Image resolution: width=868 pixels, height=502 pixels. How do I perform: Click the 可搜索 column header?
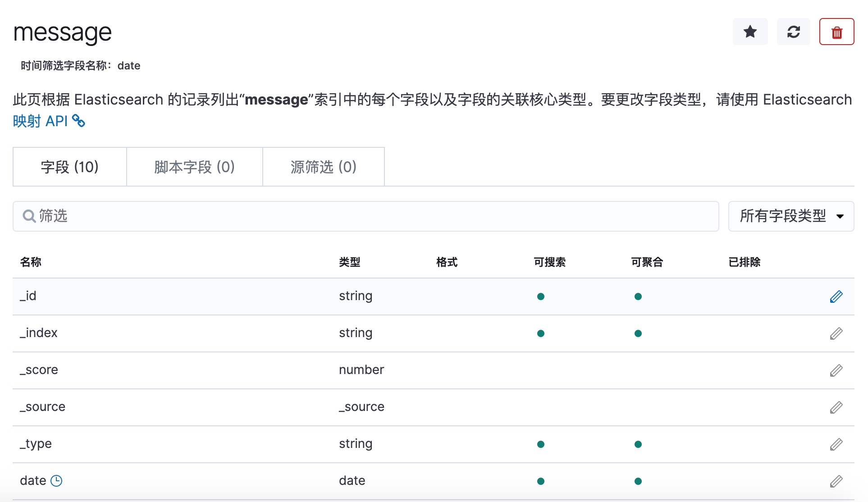pyautogui.click(x=549, y=262)
